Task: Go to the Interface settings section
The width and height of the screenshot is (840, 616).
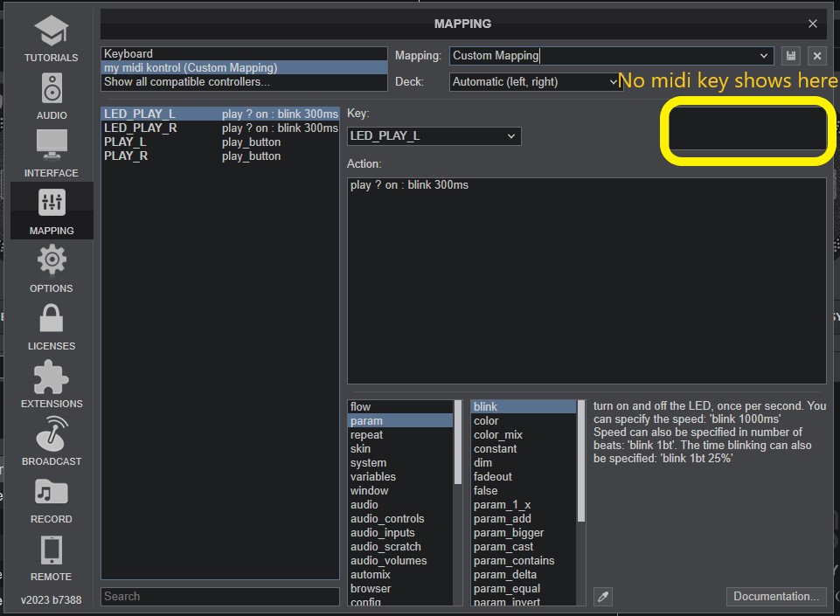Action: (x=52, y=154)
